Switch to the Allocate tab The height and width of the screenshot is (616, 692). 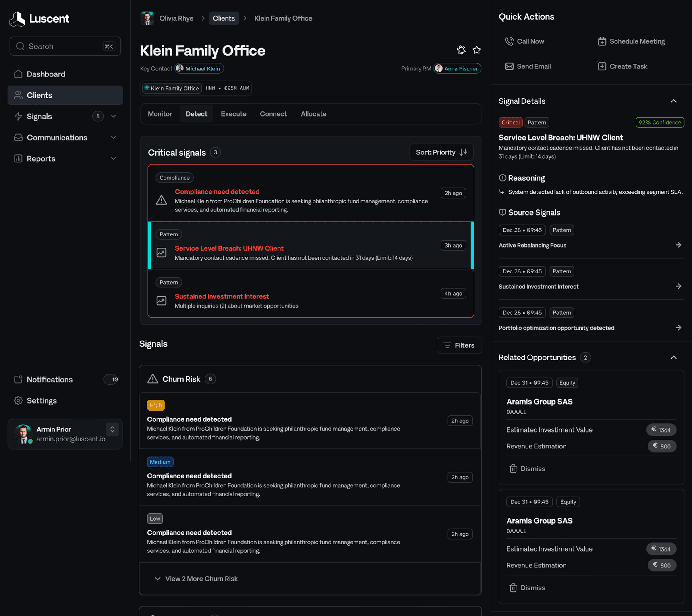click(313, 114)
